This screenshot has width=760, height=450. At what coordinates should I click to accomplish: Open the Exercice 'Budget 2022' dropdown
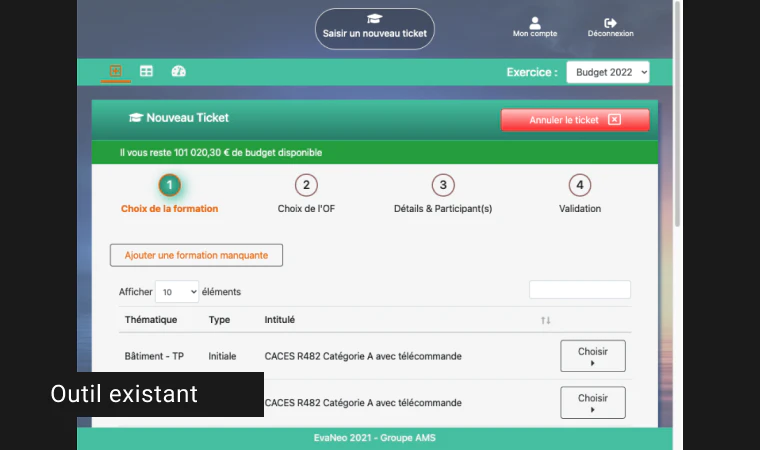pyautogui.click(x=608, y=72)
